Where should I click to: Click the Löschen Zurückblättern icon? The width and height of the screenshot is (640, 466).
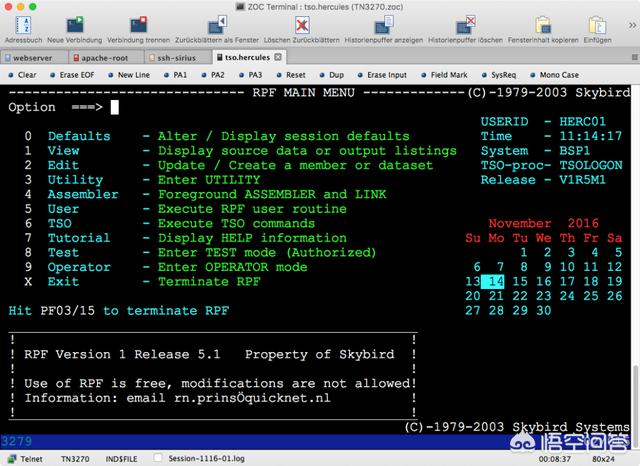(x=302, y=25)
